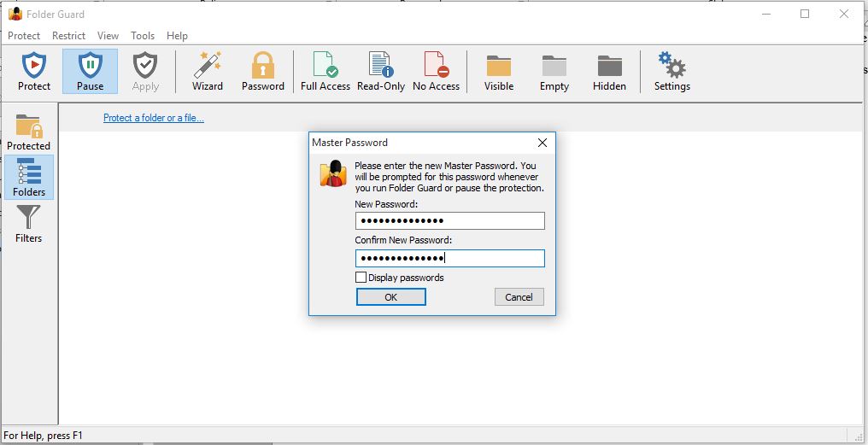Open the View menu

[108, 35]
